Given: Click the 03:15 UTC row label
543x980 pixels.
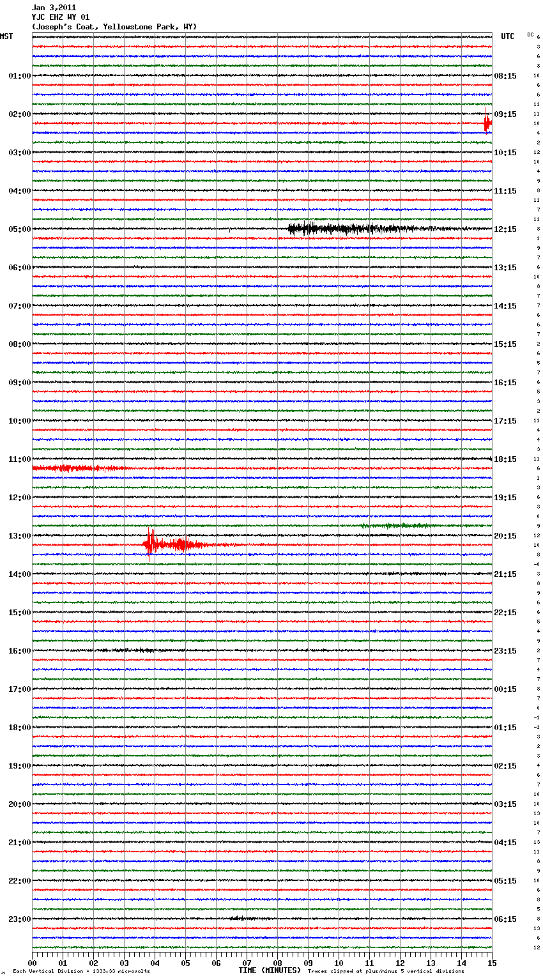Looking at the screenshot, I should [x=505, y=804].
